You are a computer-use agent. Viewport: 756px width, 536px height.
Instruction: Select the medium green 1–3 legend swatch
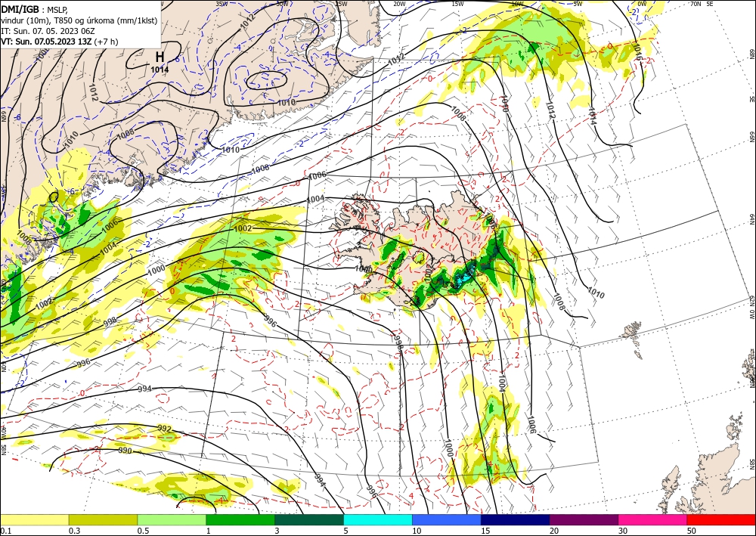click(240, 519)
